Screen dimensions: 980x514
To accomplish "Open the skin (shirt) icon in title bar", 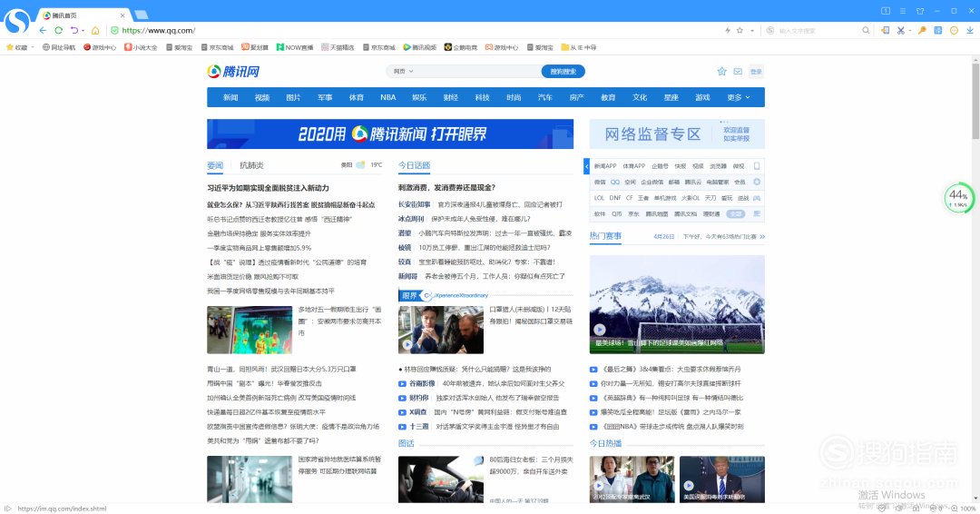I will tap(920, 11).
